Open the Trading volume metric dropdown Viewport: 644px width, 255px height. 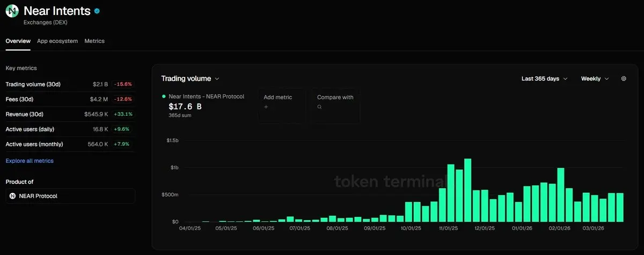pyautogui.click(x=191, y=79)
